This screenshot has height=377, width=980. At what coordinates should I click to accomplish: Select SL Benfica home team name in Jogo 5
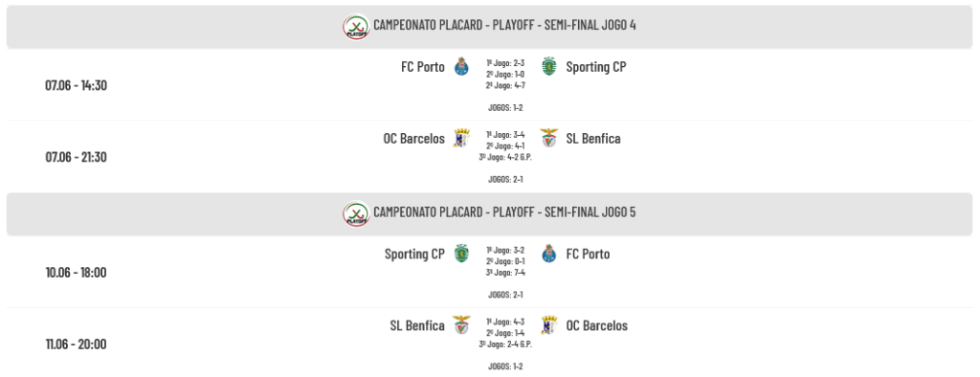417,325
